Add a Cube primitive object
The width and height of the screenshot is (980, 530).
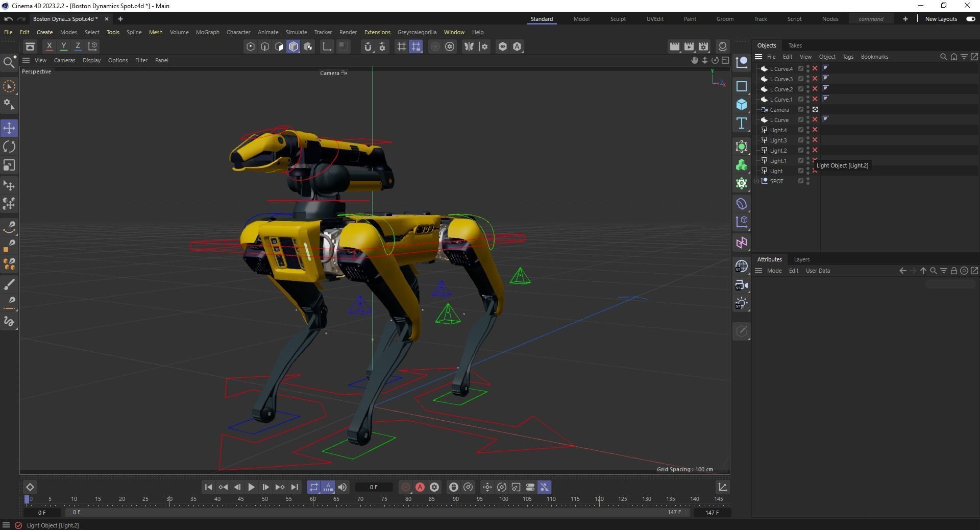(x=742, y=105)
